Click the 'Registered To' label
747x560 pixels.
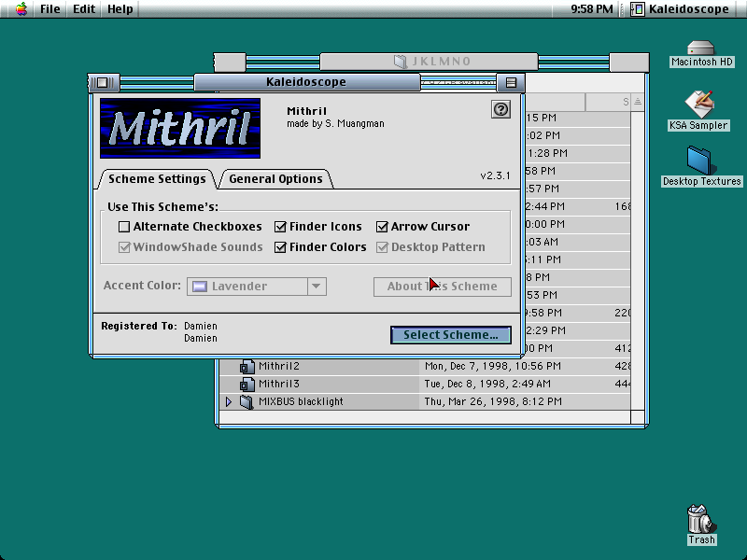coord(138,326)
